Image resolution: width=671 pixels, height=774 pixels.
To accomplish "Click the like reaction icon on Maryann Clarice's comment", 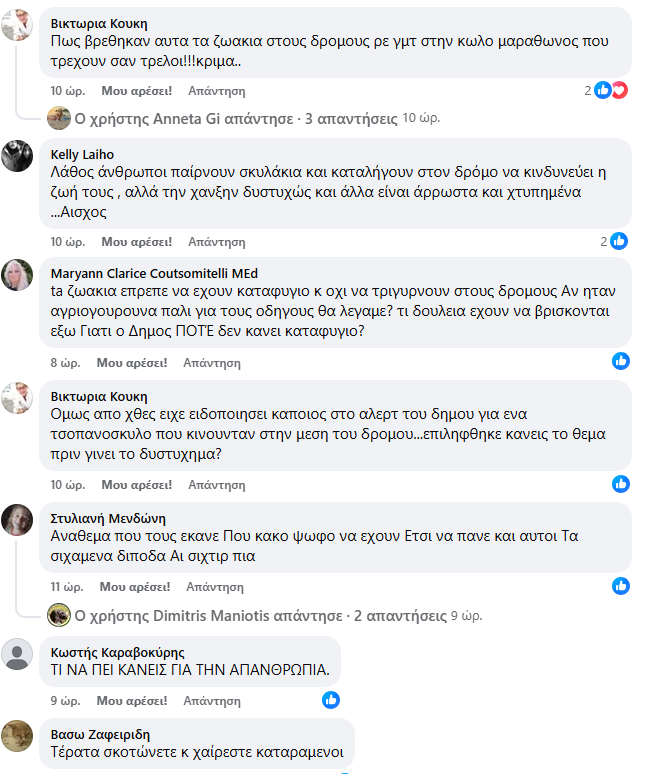I will pos(621,362).
